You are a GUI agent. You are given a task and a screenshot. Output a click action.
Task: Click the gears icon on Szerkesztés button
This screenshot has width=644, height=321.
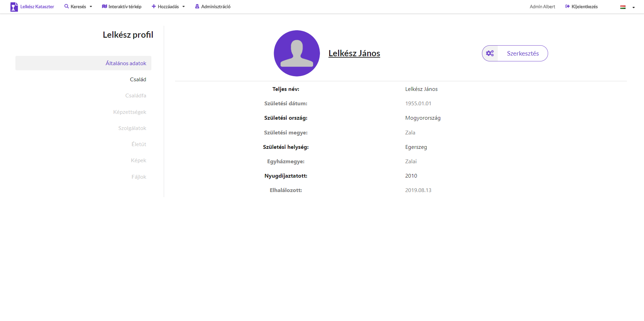(490, 53)
